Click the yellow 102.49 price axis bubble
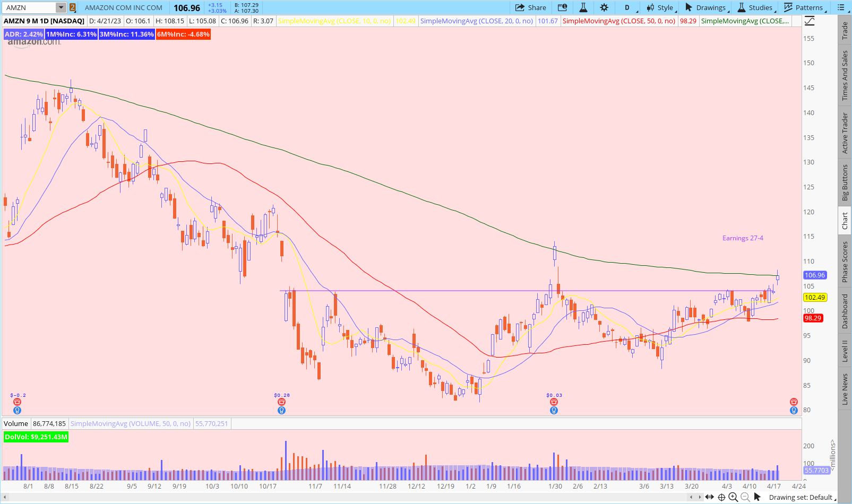This screenshot has width=852, height=504. 815,297
